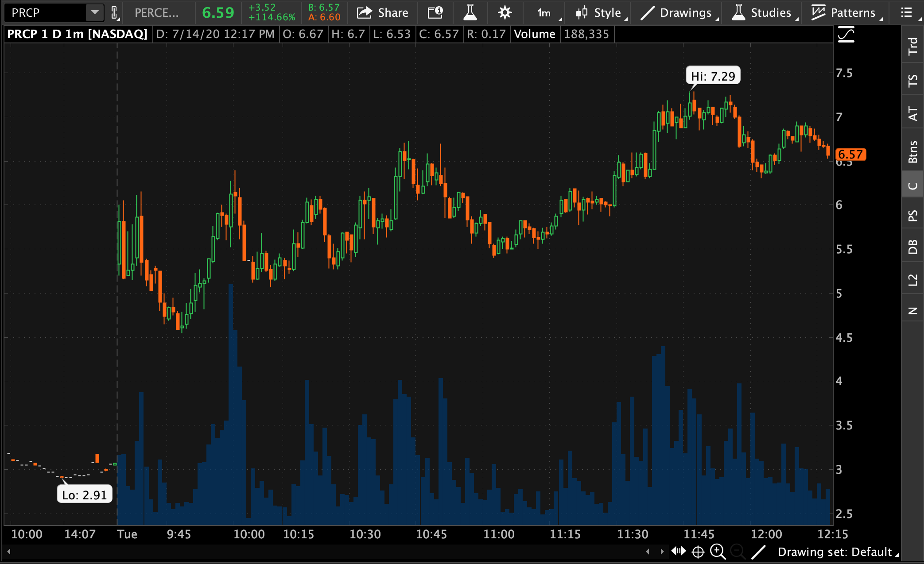The width and height of the screenshot is (924, 564).
Task: Open chart settings gear icon
Action: (505, 13)
